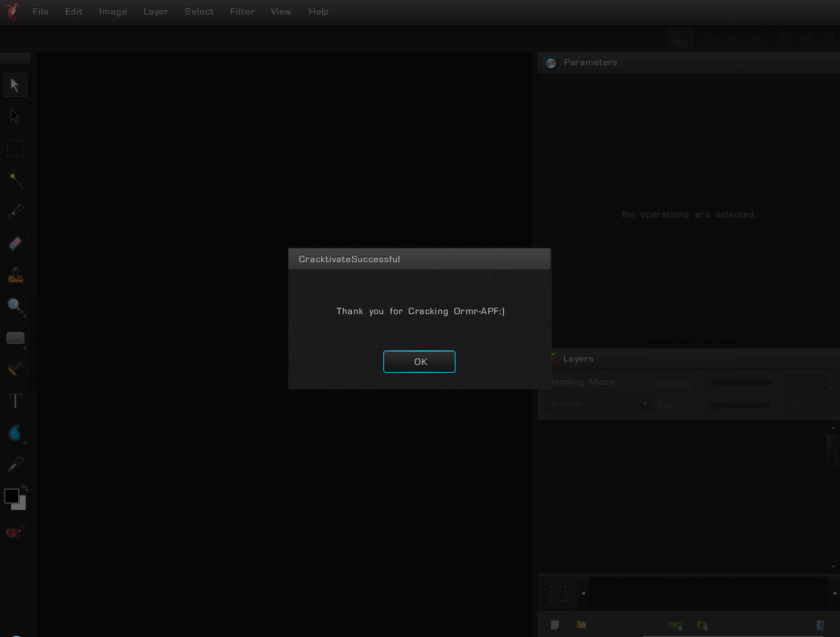
Task: Click the Opacity slider in Layers panel
Action: point(737,383)
